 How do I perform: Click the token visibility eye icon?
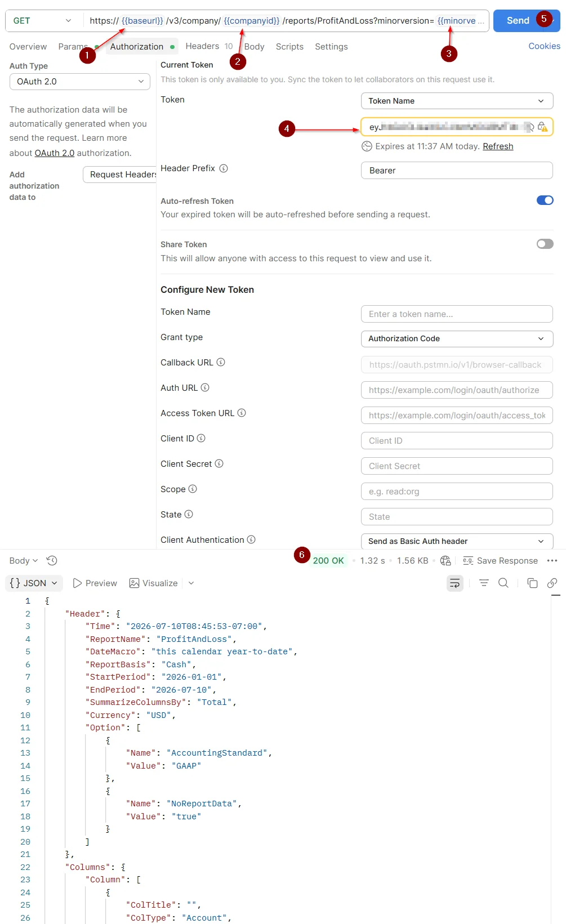pyautogui.click(x=529, y=127)
